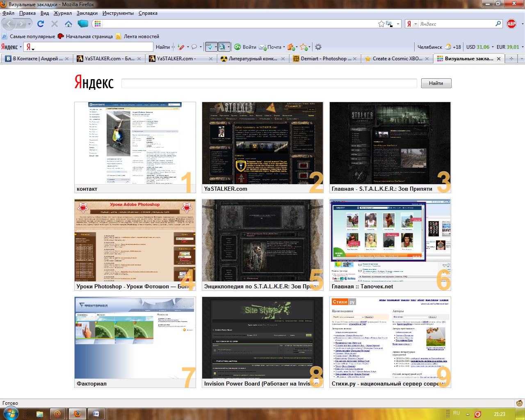Open the Почта dropdown arrow
This screenshot has height=420, width=525.
(284, 47)
